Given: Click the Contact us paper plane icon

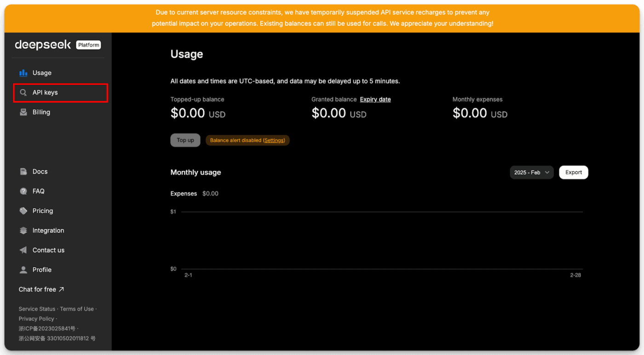Looking at the screenshot, I should 23,250.
